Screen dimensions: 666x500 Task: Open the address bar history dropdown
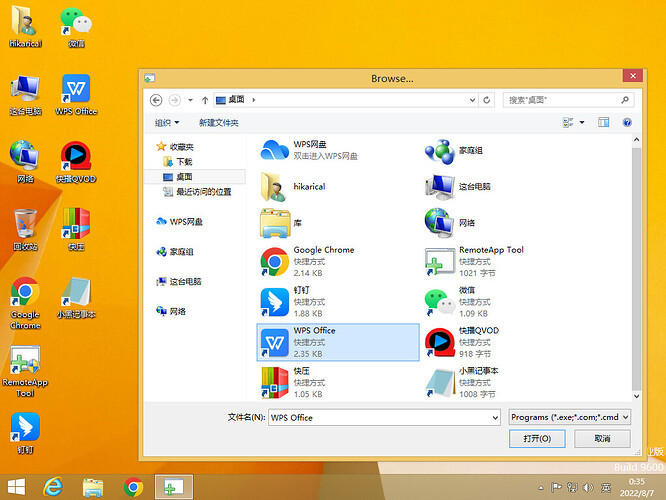click(x=472, y=100)
